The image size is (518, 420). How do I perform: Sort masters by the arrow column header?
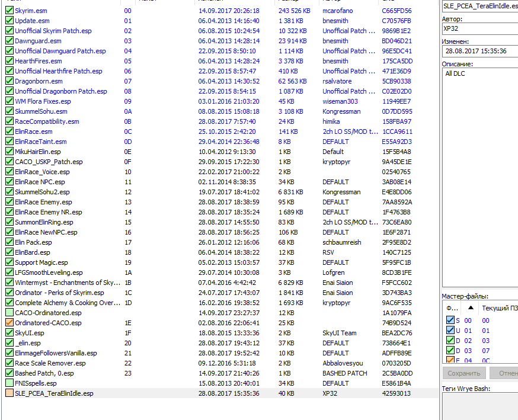(x=471, y=307)
